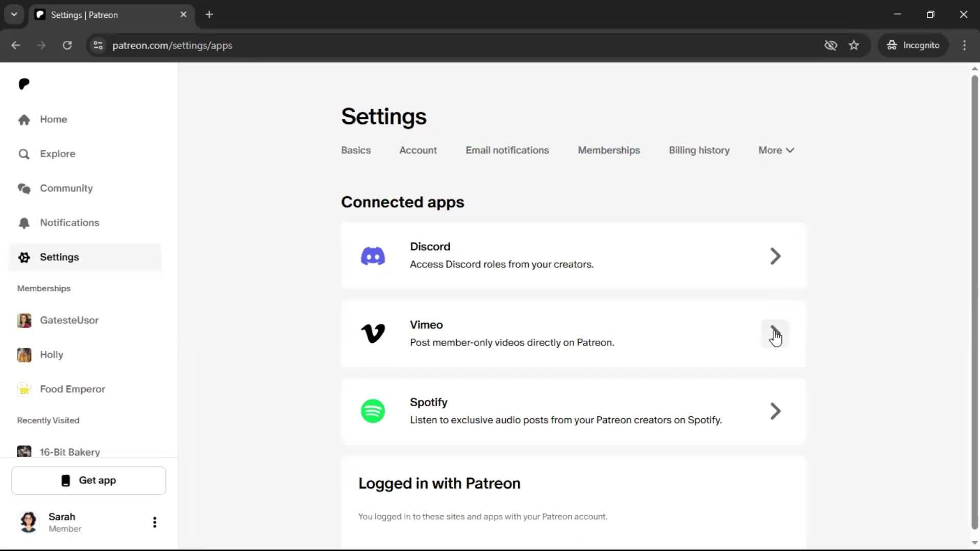
Task: Bookmark page with the star icon
Action: click(x=854, y=45)
